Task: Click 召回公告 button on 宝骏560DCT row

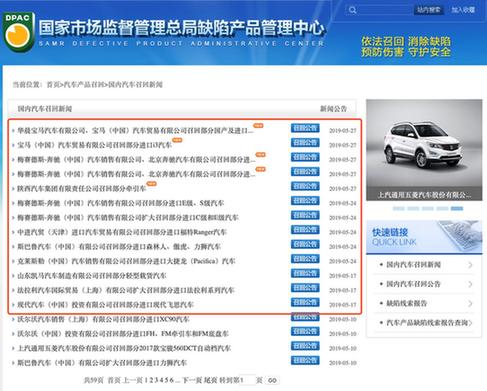Action: click(x=305, y=346)
